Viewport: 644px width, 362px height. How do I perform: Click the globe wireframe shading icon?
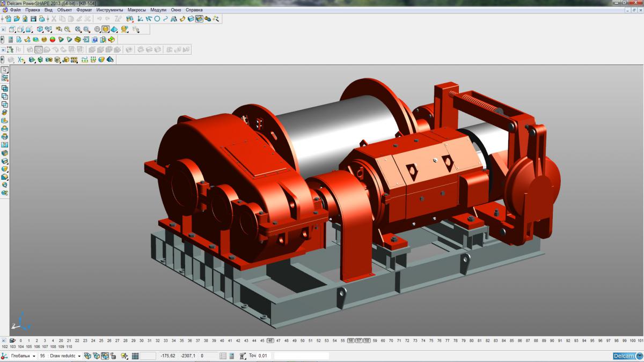pos(97,29)
